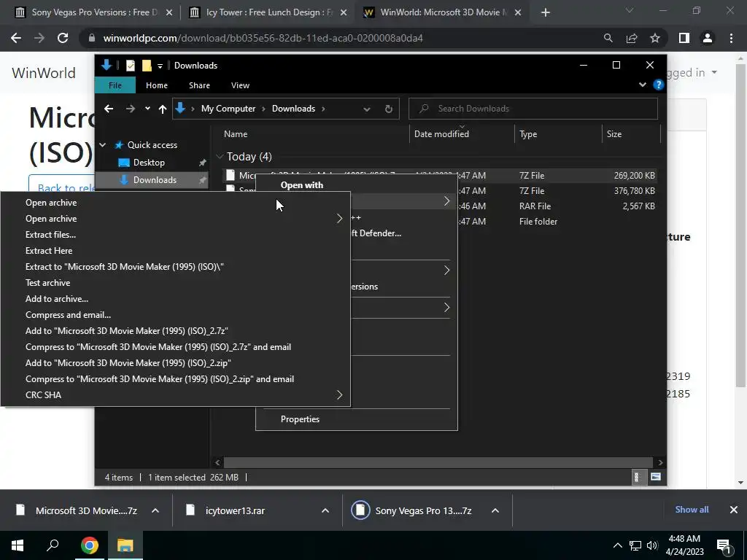Choose Compress and email...

[175, 315]
